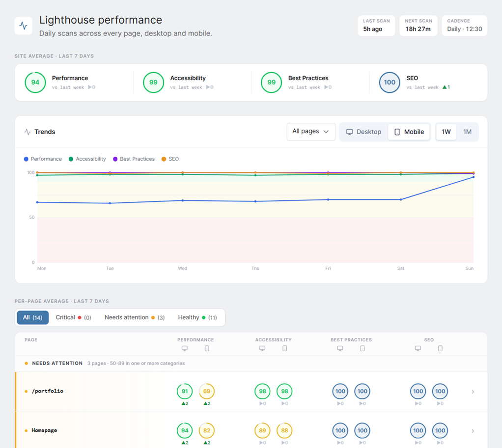Select the 1W time range
502x448 pixels.
click(446, 132)
